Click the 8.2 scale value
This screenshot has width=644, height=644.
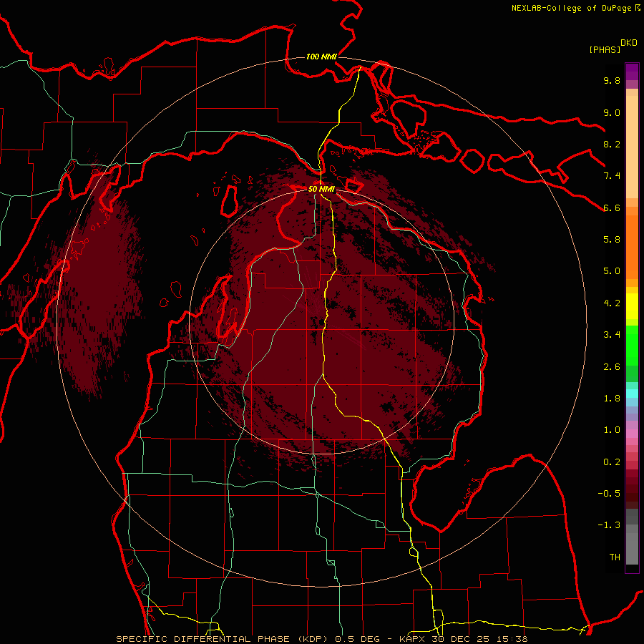[612, 144]
